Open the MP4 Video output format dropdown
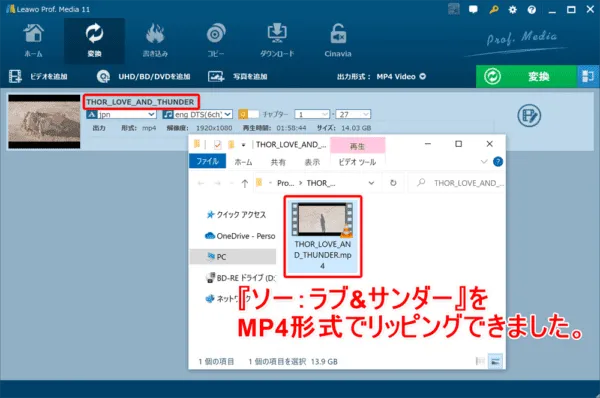The height and width of the screenshot is (398, 600). [401, 77]
